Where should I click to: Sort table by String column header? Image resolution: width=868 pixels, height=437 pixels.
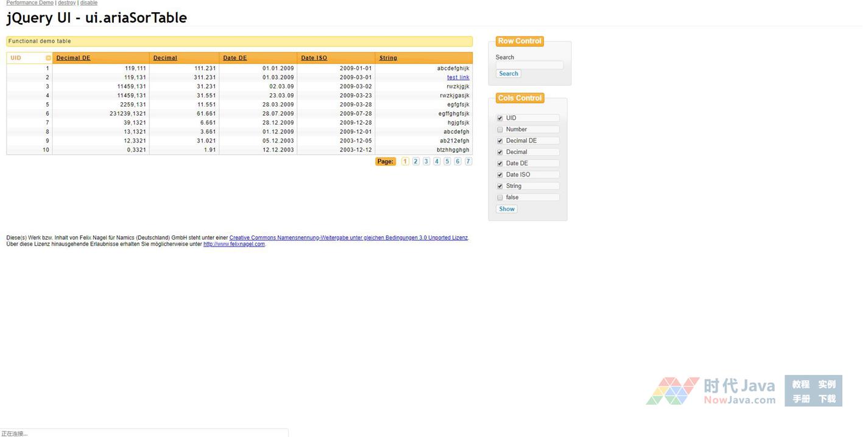tap(388, 58)
